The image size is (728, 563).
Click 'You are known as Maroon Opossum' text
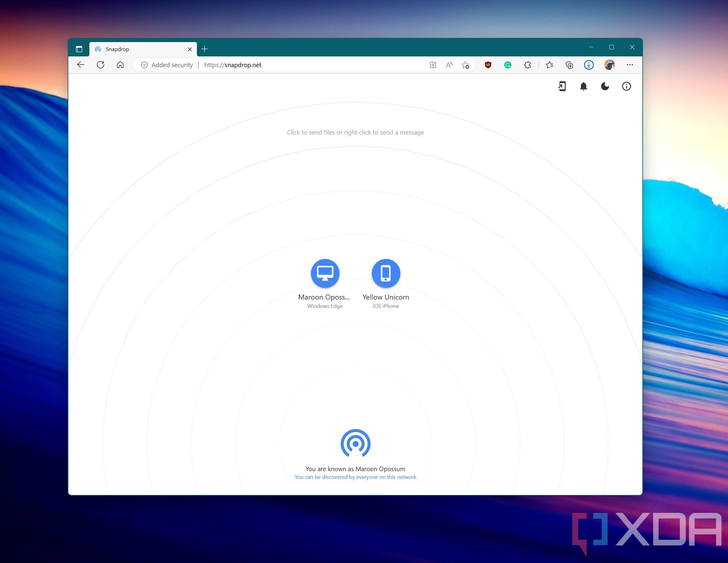point(355,469)
